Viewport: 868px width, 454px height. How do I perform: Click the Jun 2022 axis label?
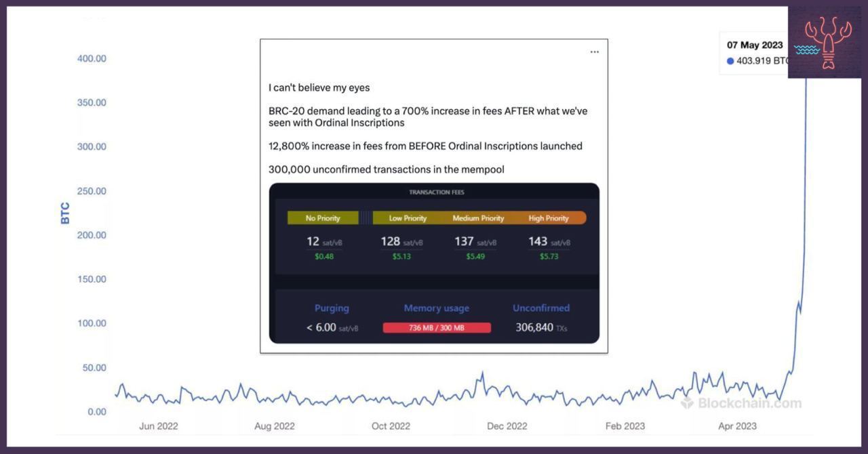[159, 426]
